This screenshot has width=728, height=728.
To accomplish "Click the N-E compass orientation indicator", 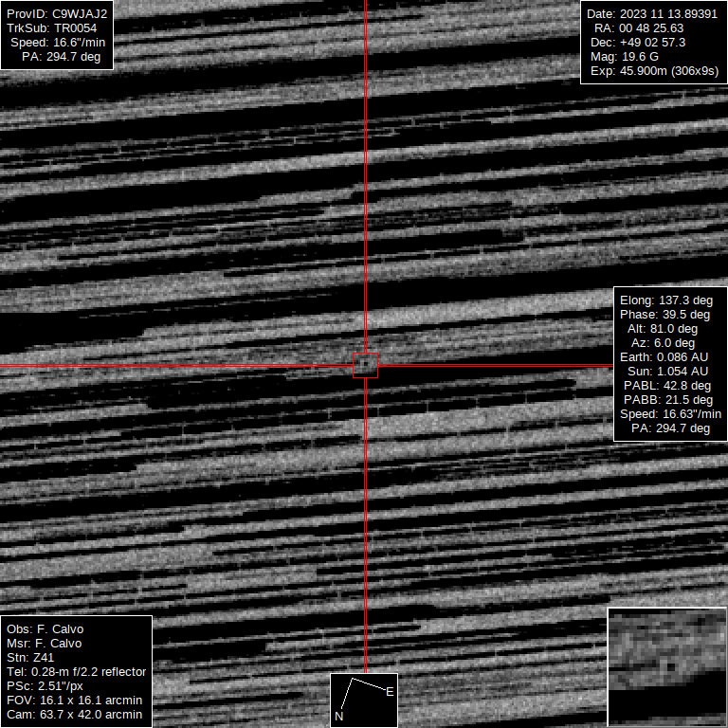I will click(364, 701).
